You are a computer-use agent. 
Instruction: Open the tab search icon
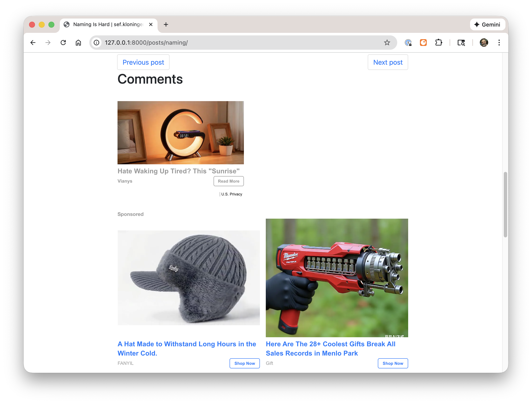coord(461,43)
